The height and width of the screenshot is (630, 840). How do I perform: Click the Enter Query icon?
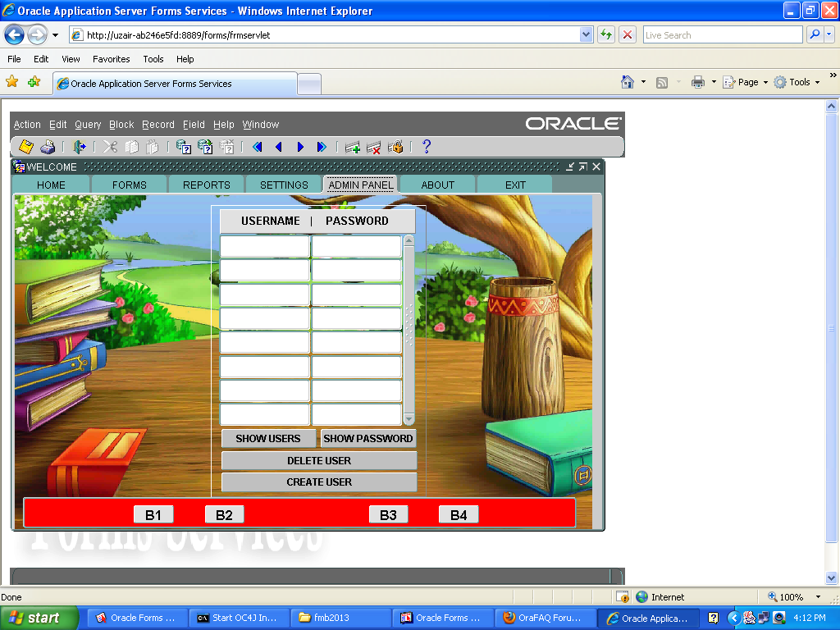tap(183, 146)
